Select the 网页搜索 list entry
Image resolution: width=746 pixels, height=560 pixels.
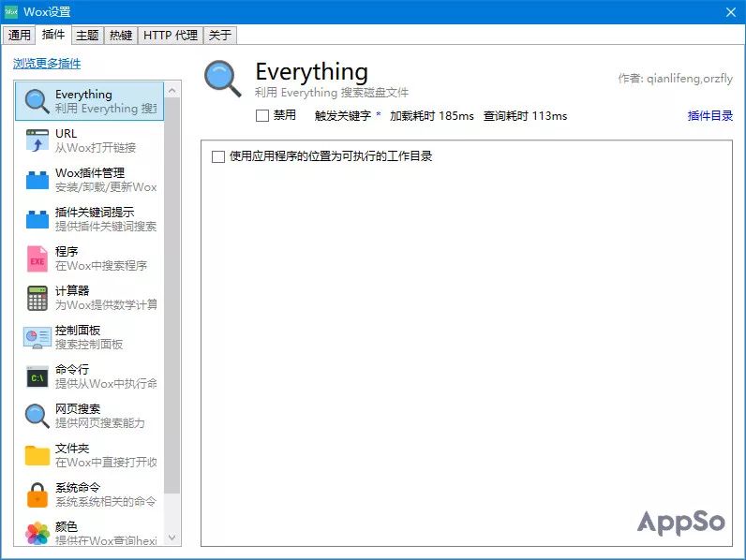coord(89,417)
